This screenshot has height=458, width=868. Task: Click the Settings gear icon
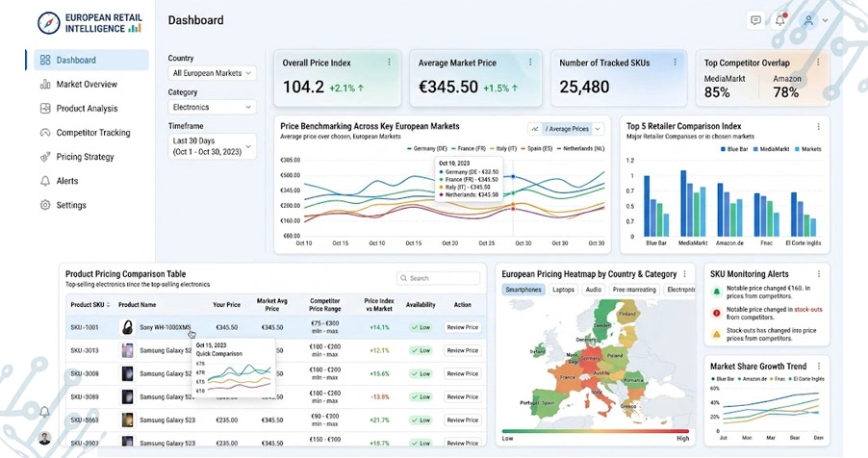45,205
